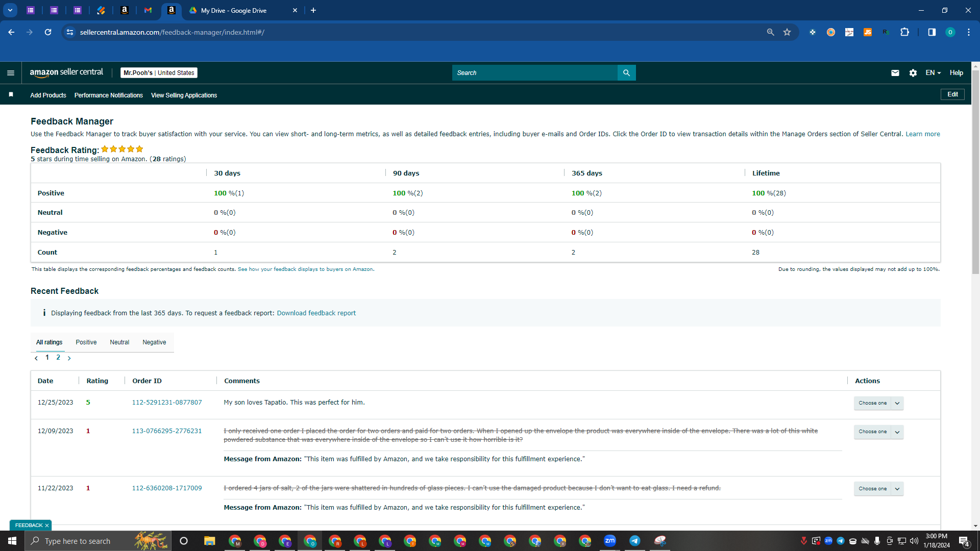Click the Windows taskbar search box

pyautogui.click(x=98, y=541)
